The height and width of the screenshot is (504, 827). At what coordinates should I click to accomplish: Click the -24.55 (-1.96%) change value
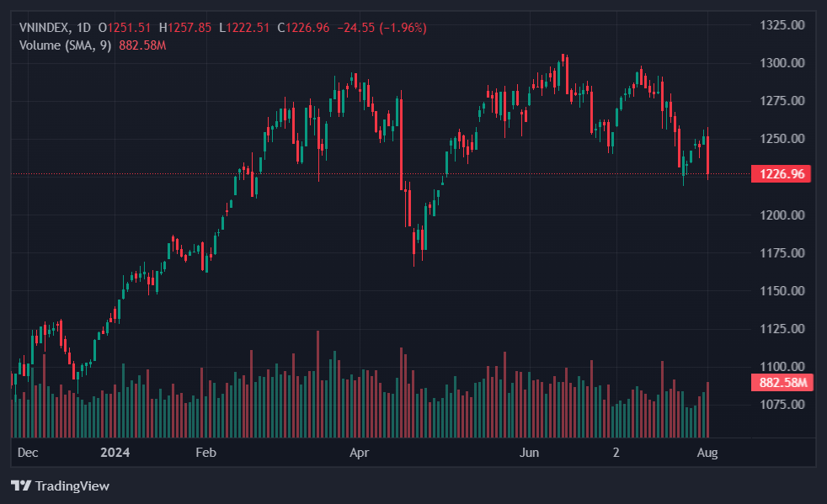click(381, 28)
